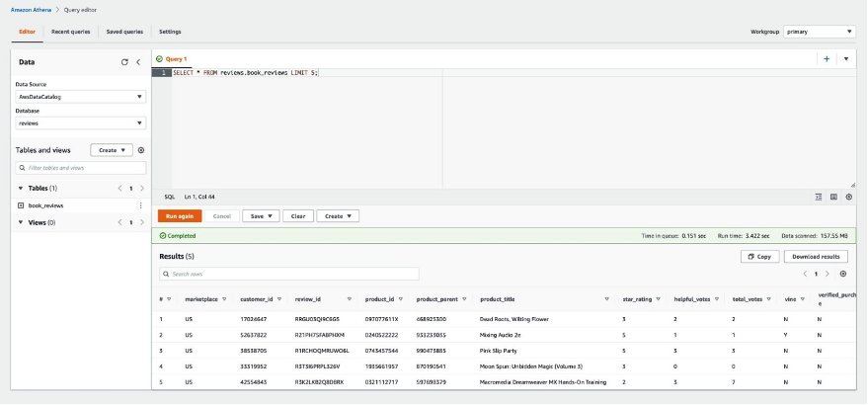Add a new query tab
Image resolution: width=868 pixels, height=405 pixels.
pos(827,58)
